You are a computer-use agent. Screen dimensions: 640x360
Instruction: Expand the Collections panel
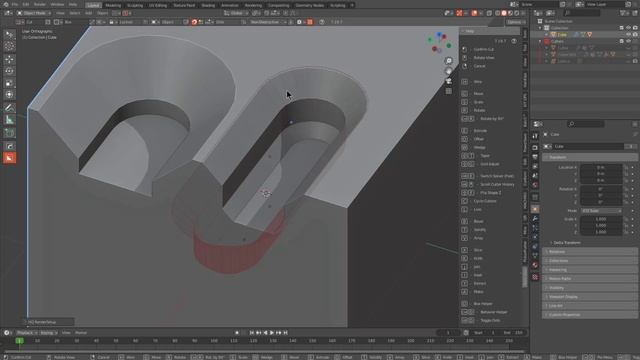[x=590, y=261]
